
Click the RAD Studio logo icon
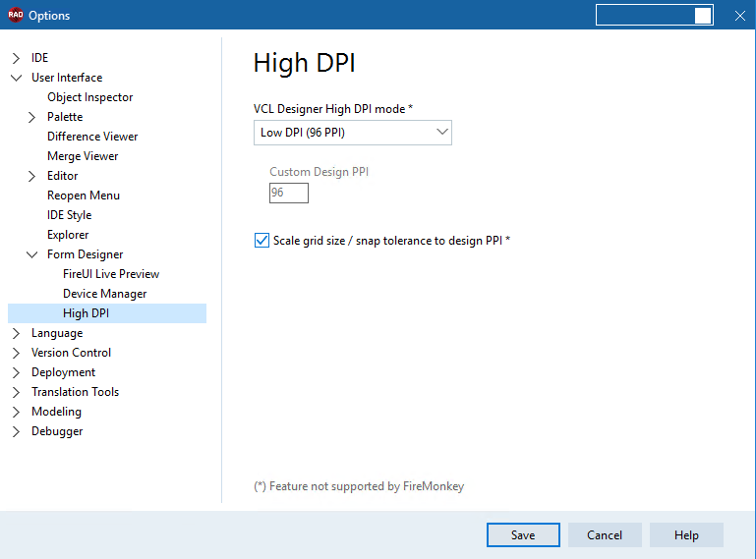(x=16, y=15)
